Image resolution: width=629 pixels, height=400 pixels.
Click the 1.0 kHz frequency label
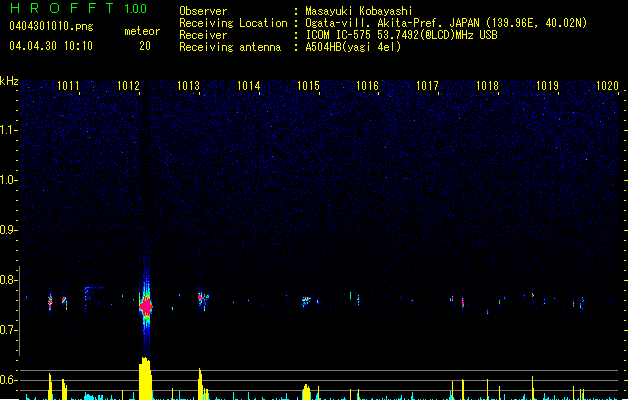[8, 180]
